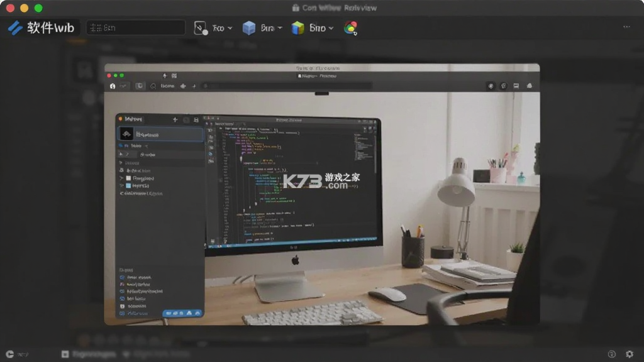Viewport: 644px width, 362px height.
Task: Click the home icon in the embedded window toolbar
Action: coord(113,86)
